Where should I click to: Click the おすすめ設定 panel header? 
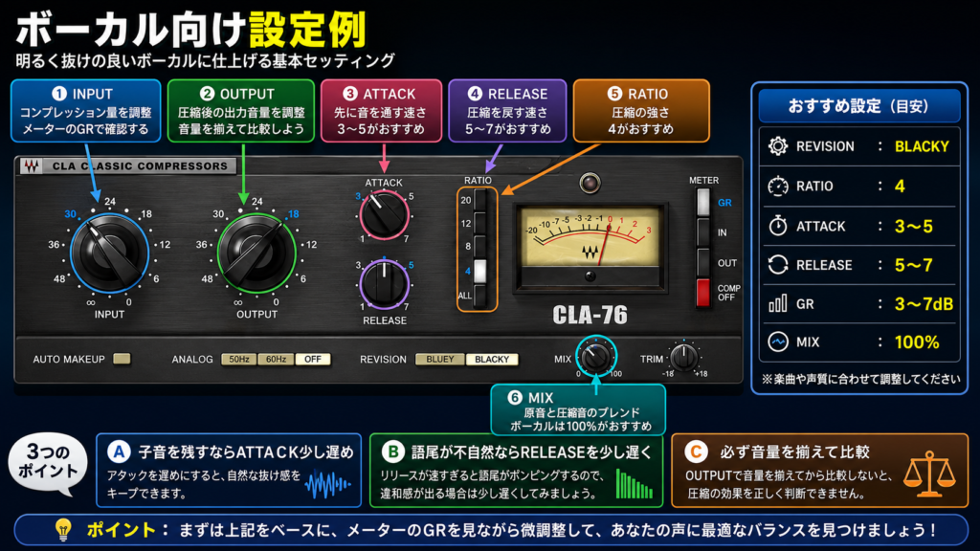pyautogui.click(x=859, y=105)
